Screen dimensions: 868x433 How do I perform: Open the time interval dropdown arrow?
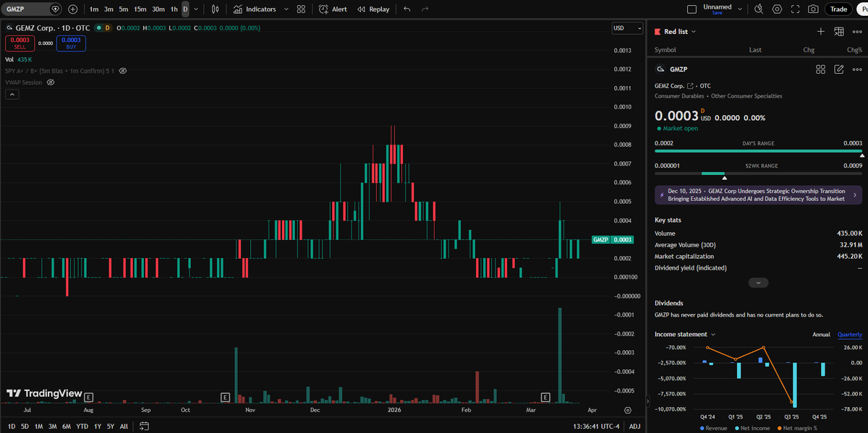(197, 9)
